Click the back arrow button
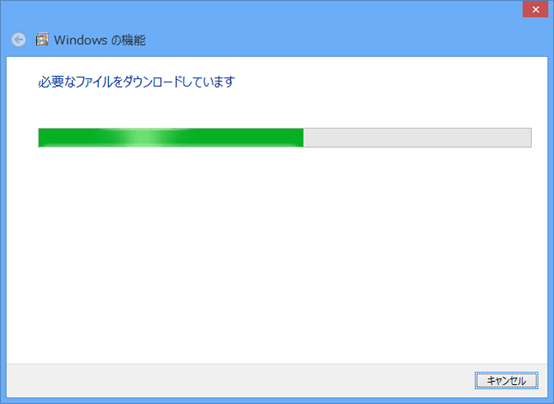This screenshot has width=554, height=404. coord(18,40)
